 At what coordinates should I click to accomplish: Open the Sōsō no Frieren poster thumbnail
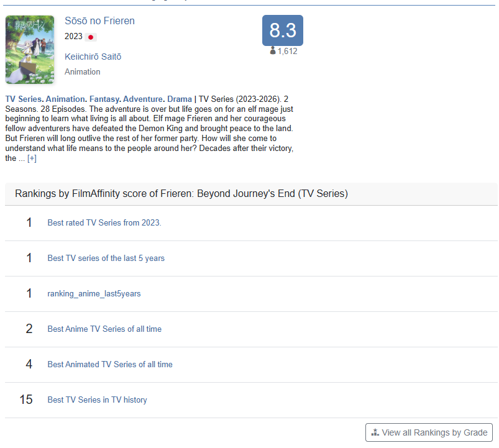coord(30,50)
